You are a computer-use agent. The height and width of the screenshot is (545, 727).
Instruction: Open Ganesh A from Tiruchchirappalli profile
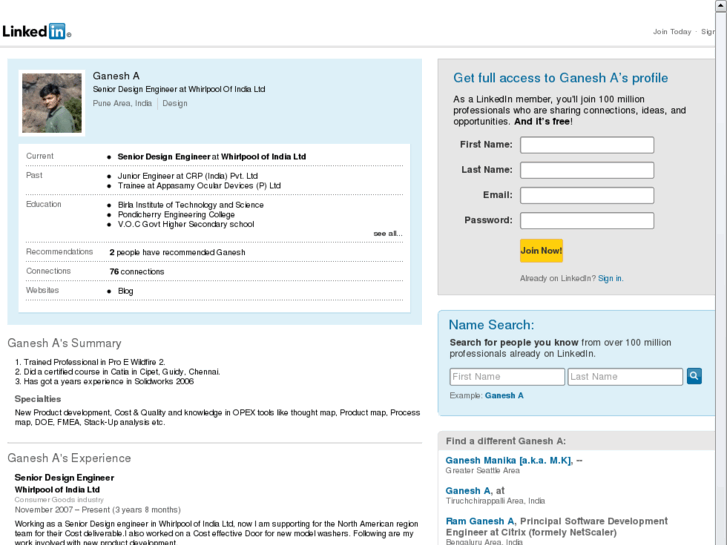(469, 491)
